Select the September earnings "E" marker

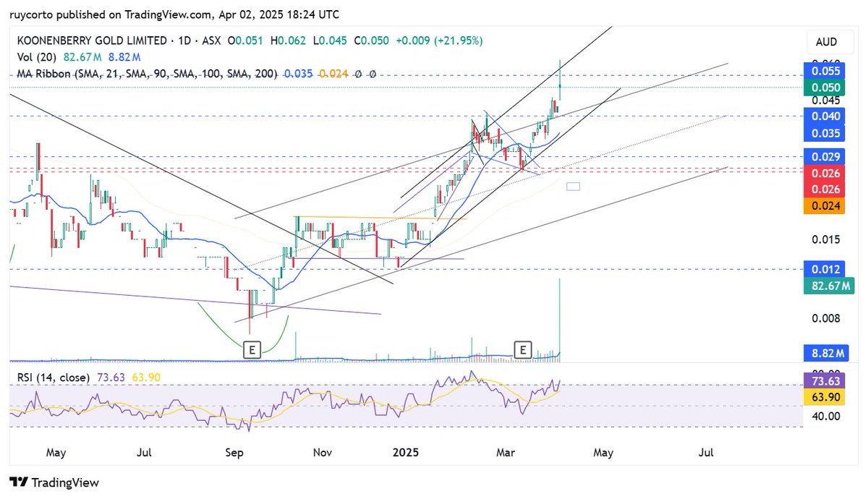(x=251, y=350)
